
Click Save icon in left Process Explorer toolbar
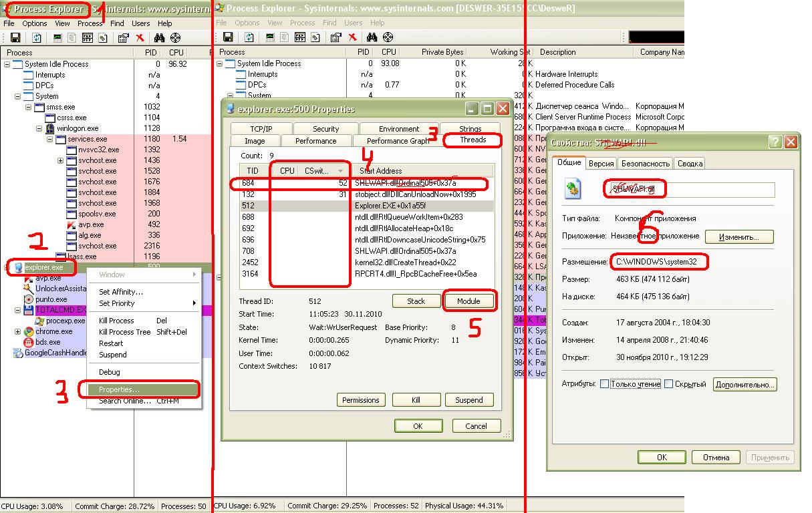click(x=15, y=37)
